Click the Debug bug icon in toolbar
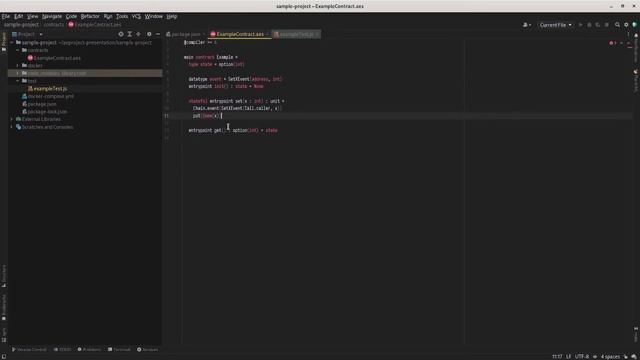This screenshot has width=640, height=360. coord(589,25)
